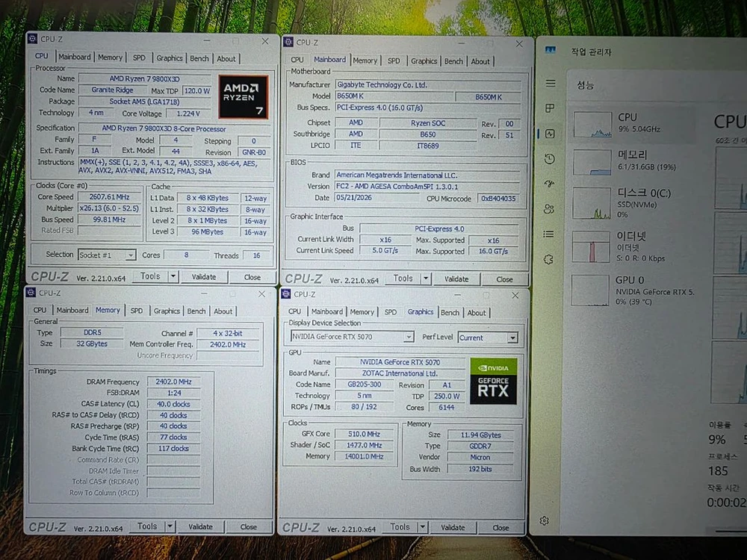Select the CPU performance graph thumbnail
The height and width of the screenshot is (560, 747).
point(592,124)
